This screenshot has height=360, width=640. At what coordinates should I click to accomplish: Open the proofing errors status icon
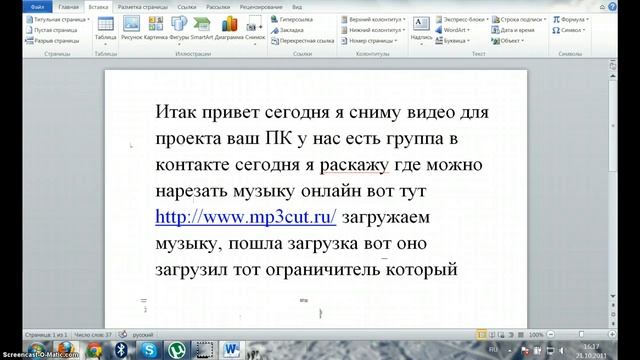(122, 334)
